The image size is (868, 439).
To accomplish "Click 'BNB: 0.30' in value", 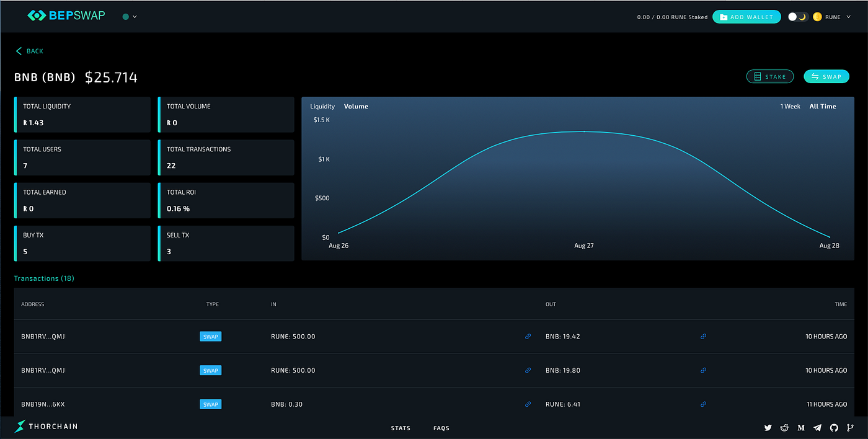I will pos(286,404).
